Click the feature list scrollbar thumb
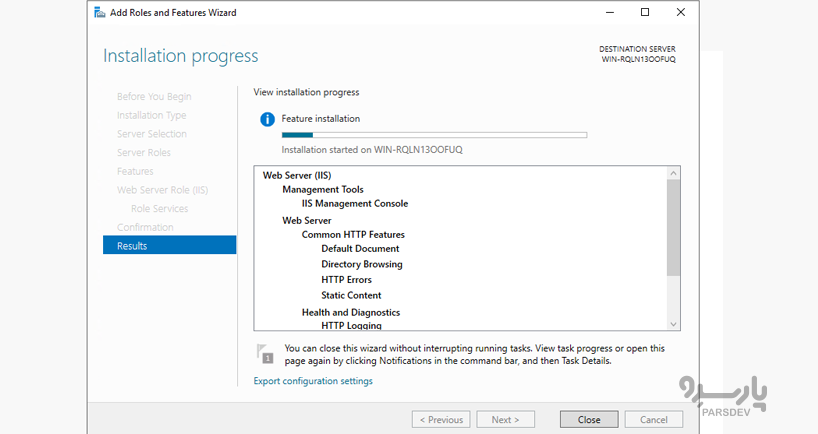The width and height of the screenshot is (818, 434). (673, 227)
